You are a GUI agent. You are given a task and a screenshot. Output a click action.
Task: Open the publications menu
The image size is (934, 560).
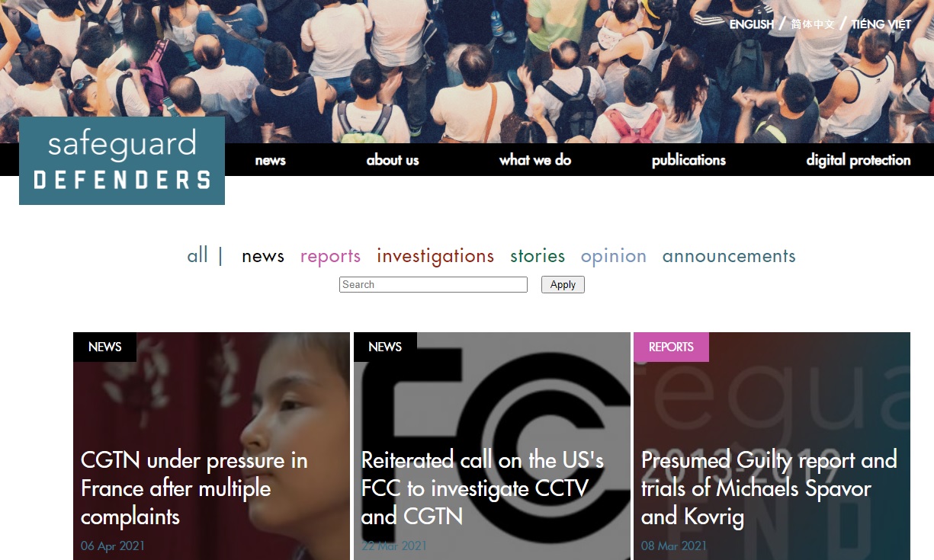[x=688, y=160]
